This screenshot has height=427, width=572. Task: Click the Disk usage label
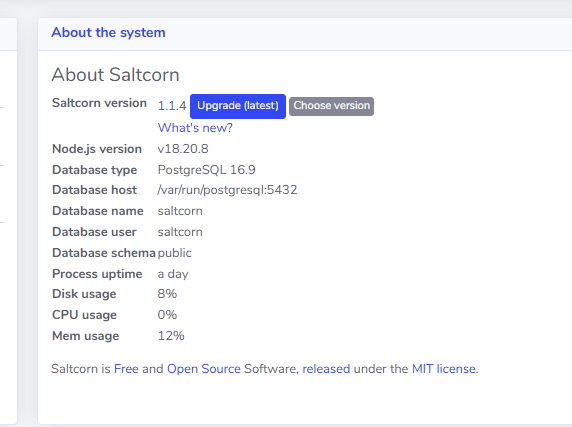tap(84, 294)
